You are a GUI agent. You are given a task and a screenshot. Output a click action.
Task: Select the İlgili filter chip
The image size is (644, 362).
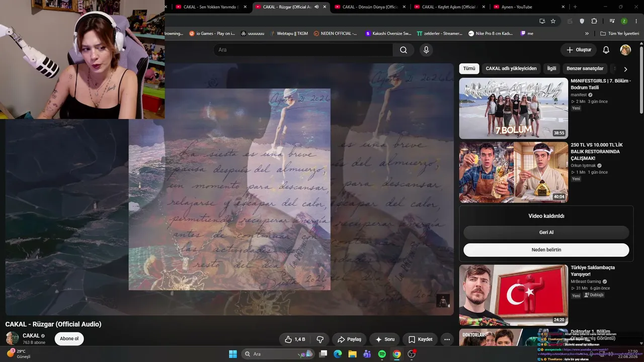tap(552, 68)
